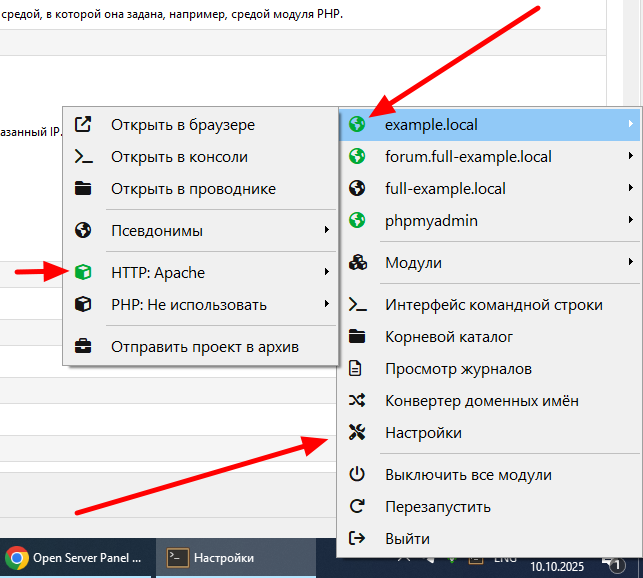
Task: Click the phpmyadmin label in the menu
Action: coord(431,222)
